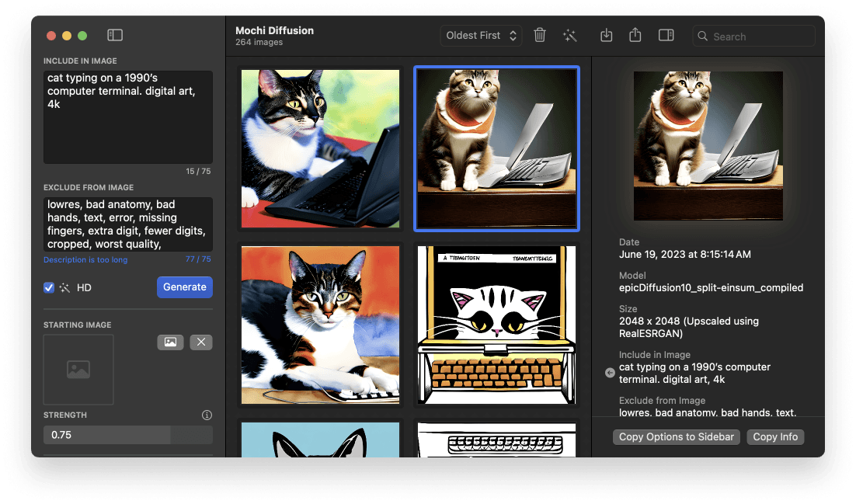Select cartoon cat in retro monitor thumbnail
Image resolution: width=856 pixels, height=504 pixels.
tap(497, 325)
